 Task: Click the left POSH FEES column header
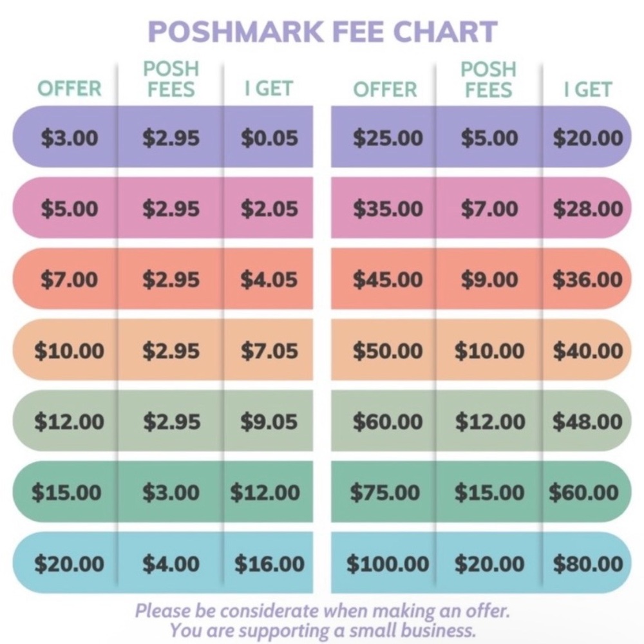[171, 79]
